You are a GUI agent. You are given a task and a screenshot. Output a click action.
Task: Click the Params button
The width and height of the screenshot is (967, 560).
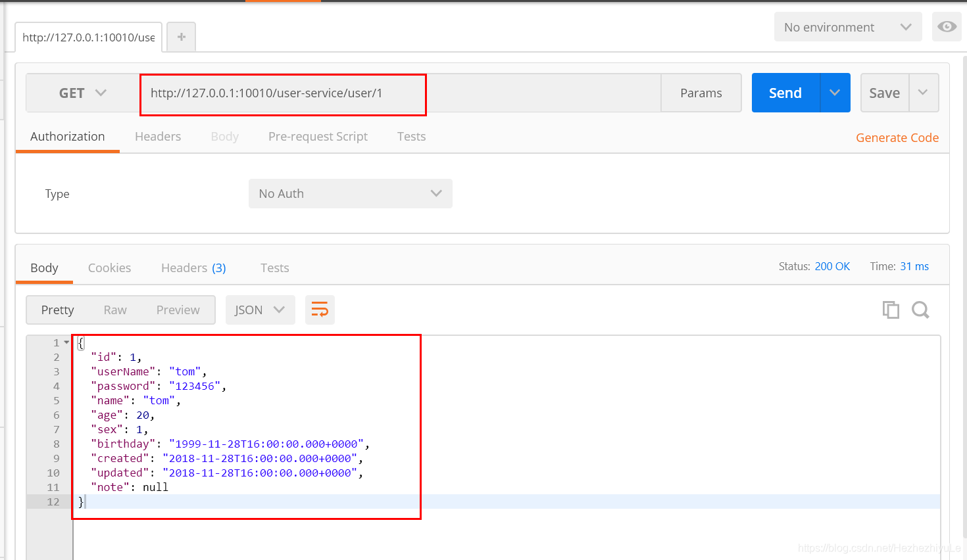click(x=701, y=93)
